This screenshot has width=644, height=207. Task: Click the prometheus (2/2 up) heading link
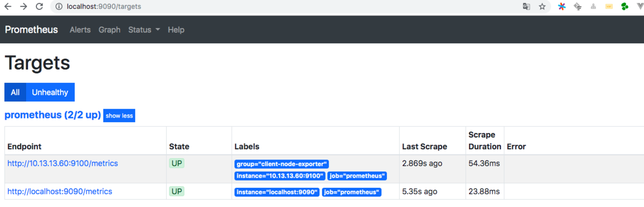pyautogui.click(x=52, y=115)
